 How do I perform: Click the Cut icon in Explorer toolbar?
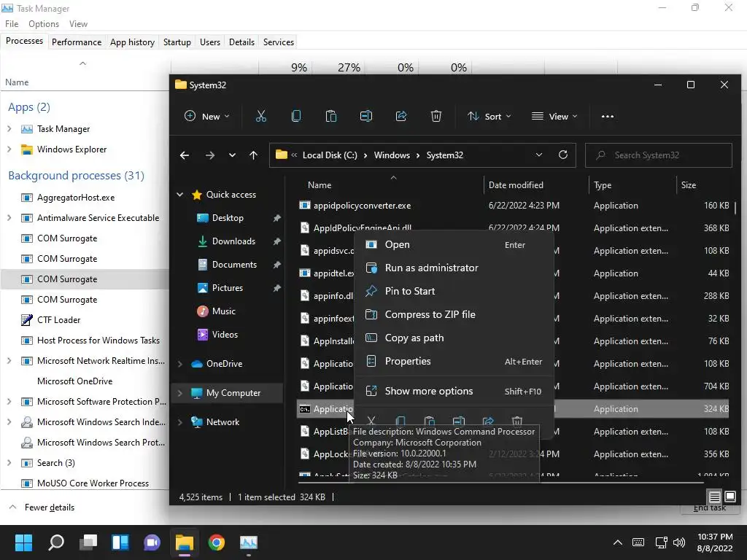[x=260, y=116]
